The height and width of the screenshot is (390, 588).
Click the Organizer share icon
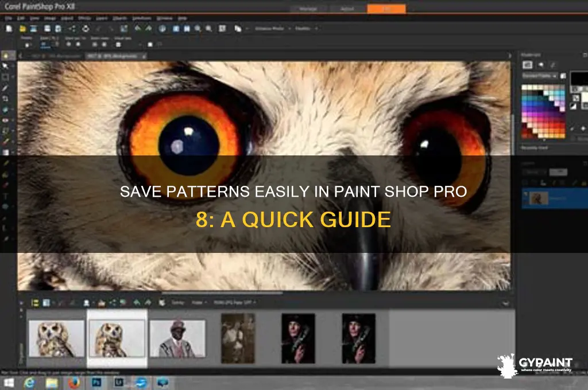pyautogui.click(x=113, y=302)
